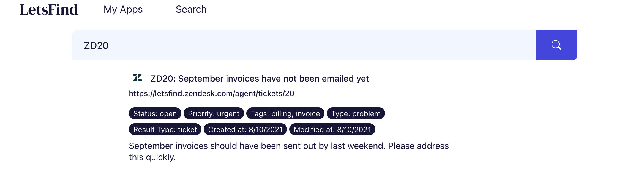Select the Type: problem badge
This screenshot has width=644, height=184.
[x=356, y=113]
